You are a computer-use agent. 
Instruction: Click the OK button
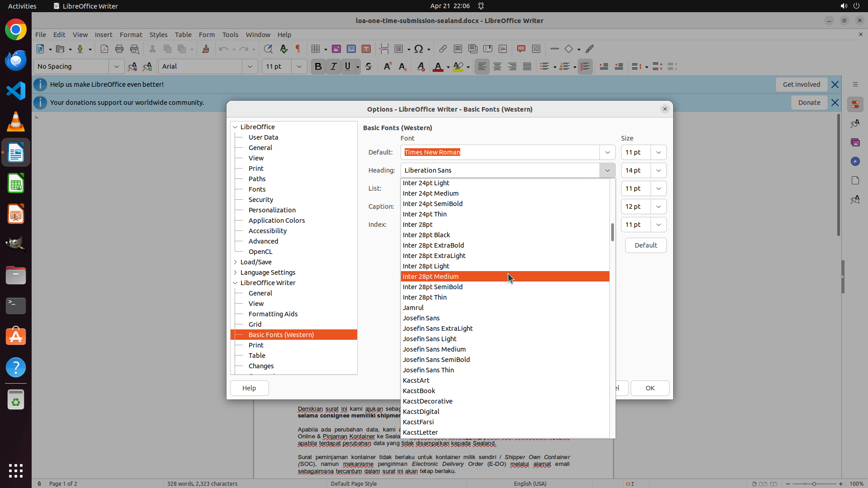[650, 388]
